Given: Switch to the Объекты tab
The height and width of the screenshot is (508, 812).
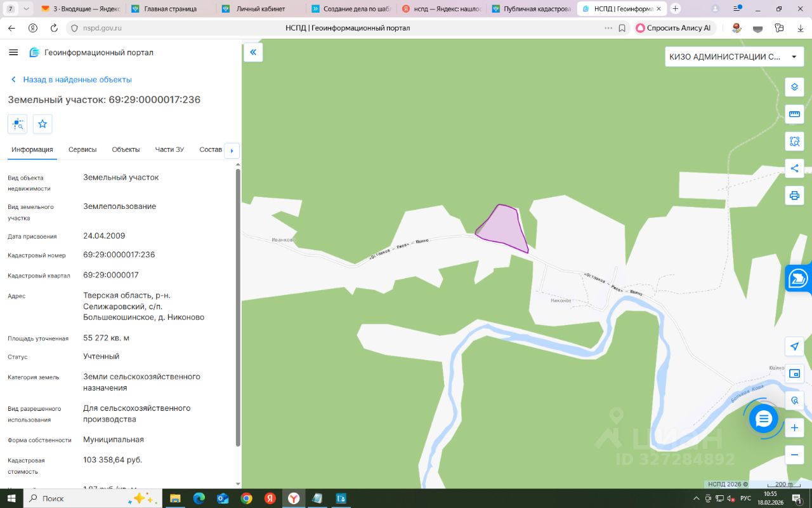Looking at the screenshot, I should [126, 149].
